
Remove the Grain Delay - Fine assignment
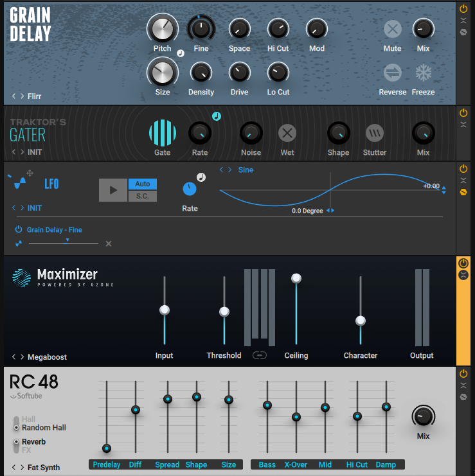(109, 243)
